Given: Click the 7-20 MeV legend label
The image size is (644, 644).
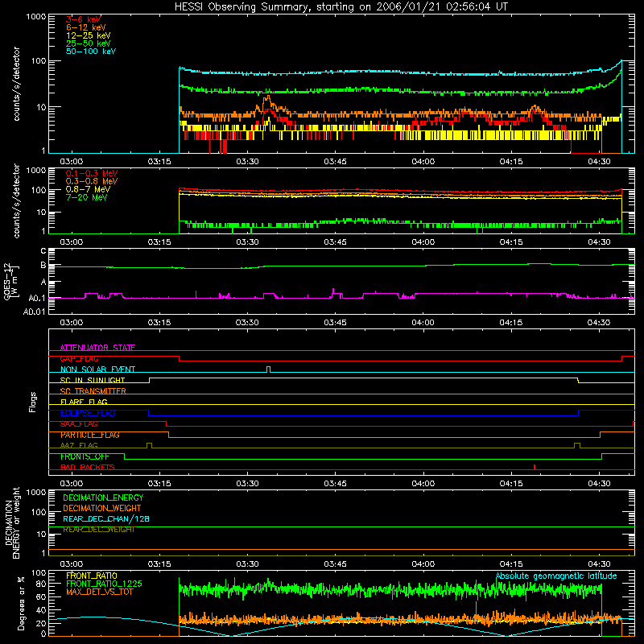Looking at the screenshot, I should pos(87,197).
